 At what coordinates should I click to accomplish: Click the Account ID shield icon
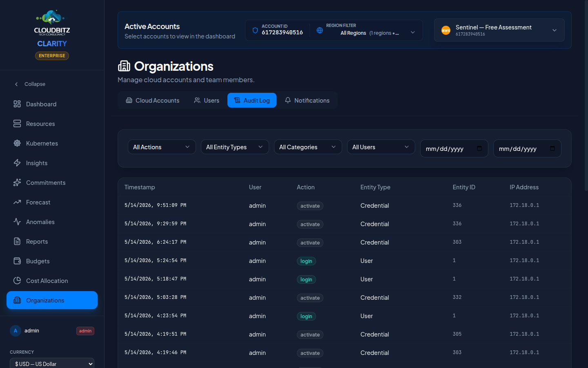pyautogui.click(x=255, y=30)
